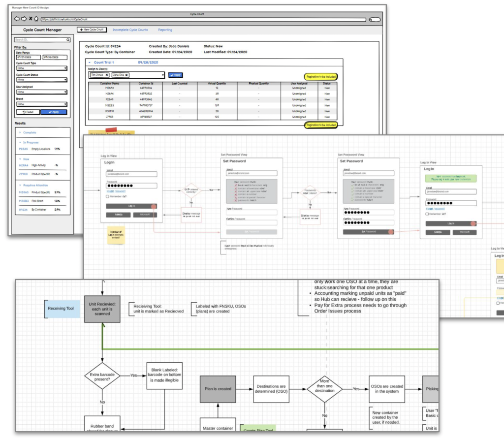Click the New Cycle Count button
This screenshot has width=504, height=439.
tap(92, 30)
